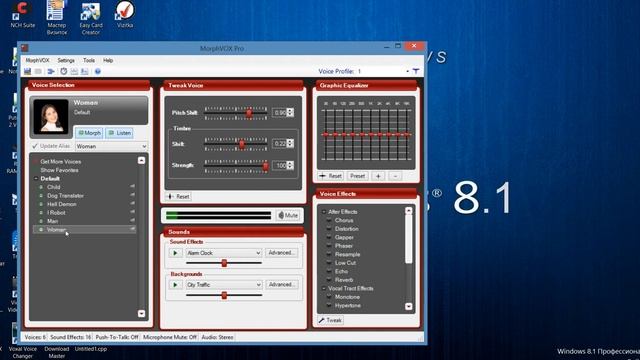
Task: Click the Graphic Equalizer Preset button
Action: coord(357,176)
